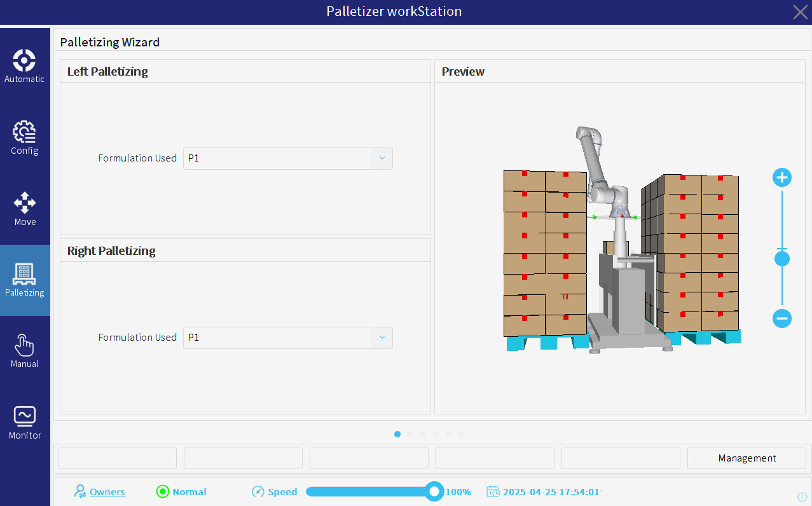This screenshot has width=812, height=506.
Task: Open the Monitor waveform icon
Action: pyautogui.click(x=25, y=416)
